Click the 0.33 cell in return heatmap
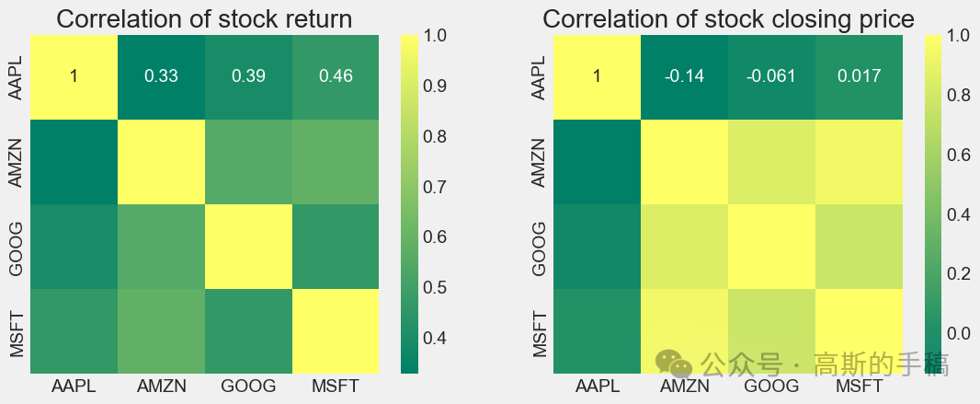 (161, 76)
